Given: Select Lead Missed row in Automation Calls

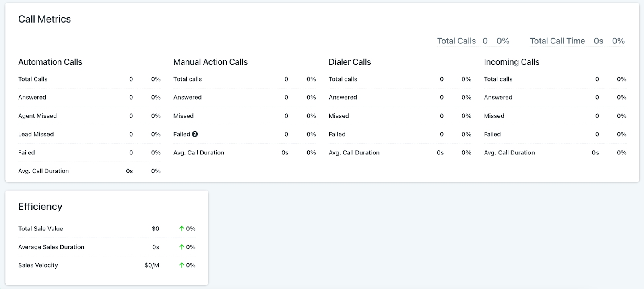Looking at the screenshot, I should 36,134.
